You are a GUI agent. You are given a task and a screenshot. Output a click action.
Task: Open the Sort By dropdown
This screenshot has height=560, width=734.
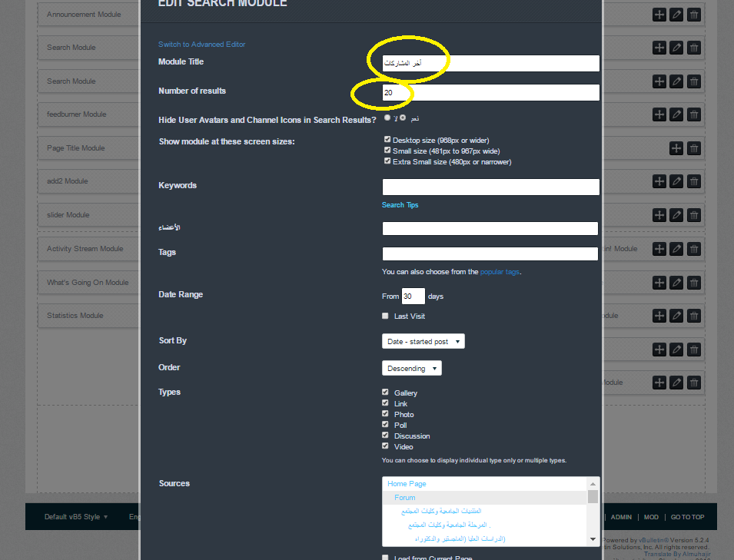pos(423,342)
